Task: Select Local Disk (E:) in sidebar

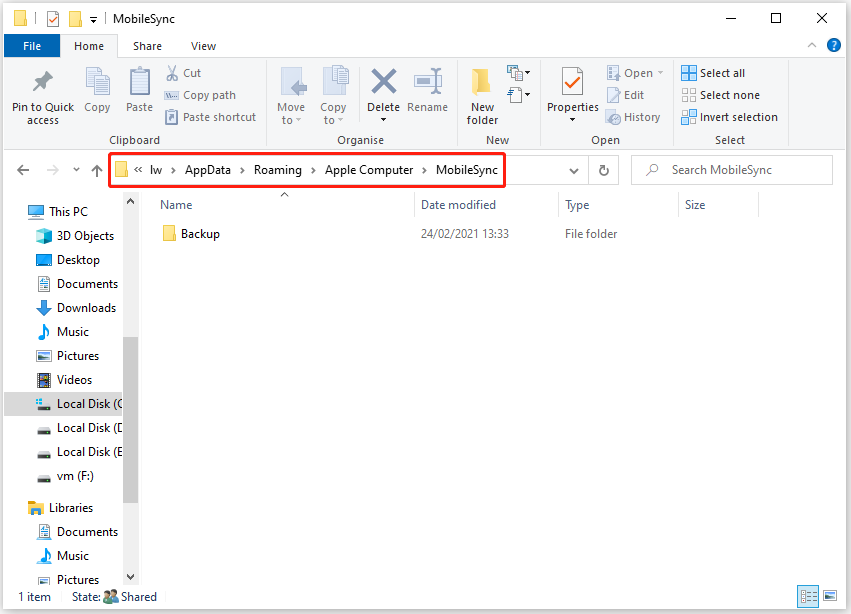Action: click(x=79, y=452)
